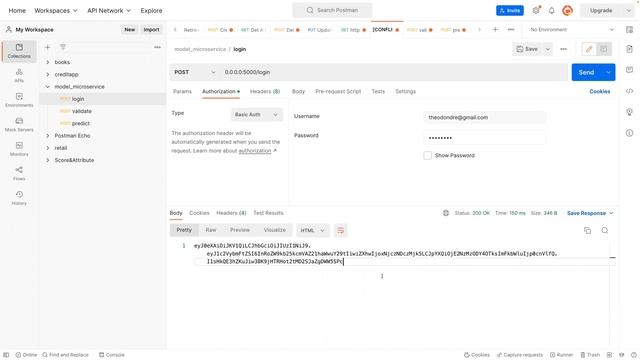Open the user avatar menu
640x360 pixels.
(x=567, y=10)
